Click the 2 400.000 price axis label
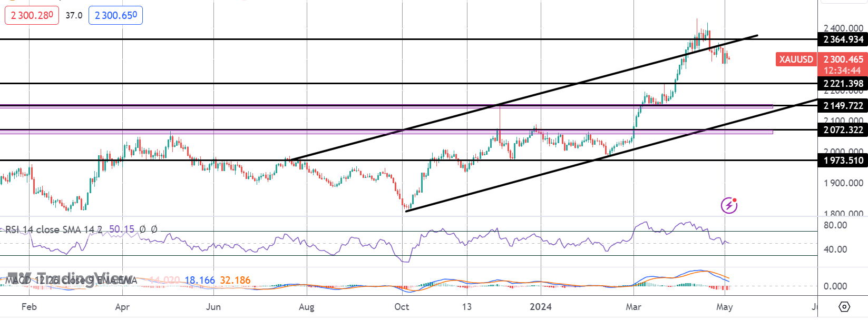 [843, 28]
